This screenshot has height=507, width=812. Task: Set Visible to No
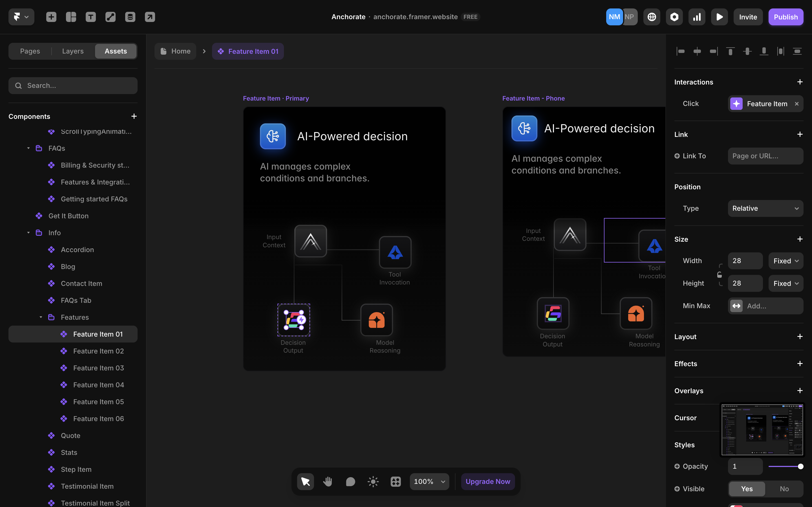[784, 489]
